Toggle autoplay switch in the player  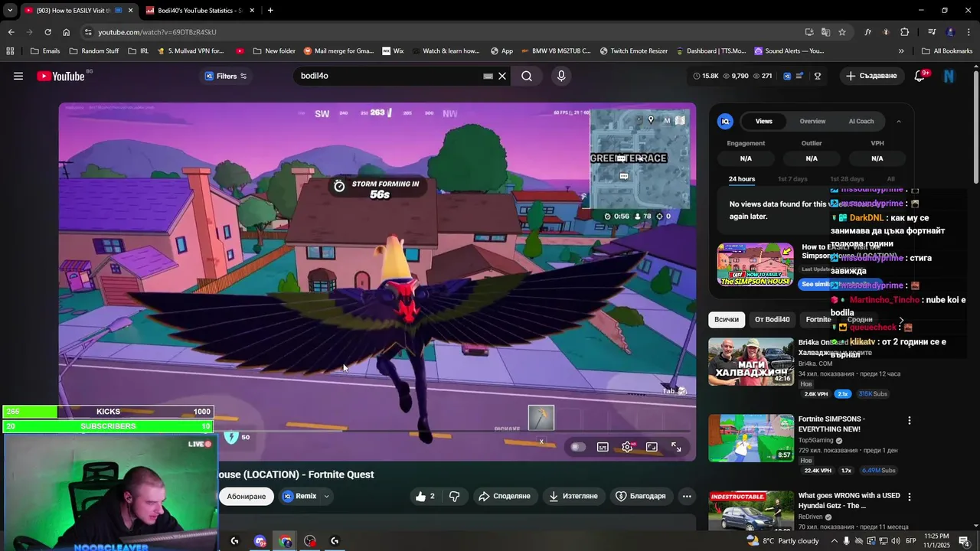[578, 447]
